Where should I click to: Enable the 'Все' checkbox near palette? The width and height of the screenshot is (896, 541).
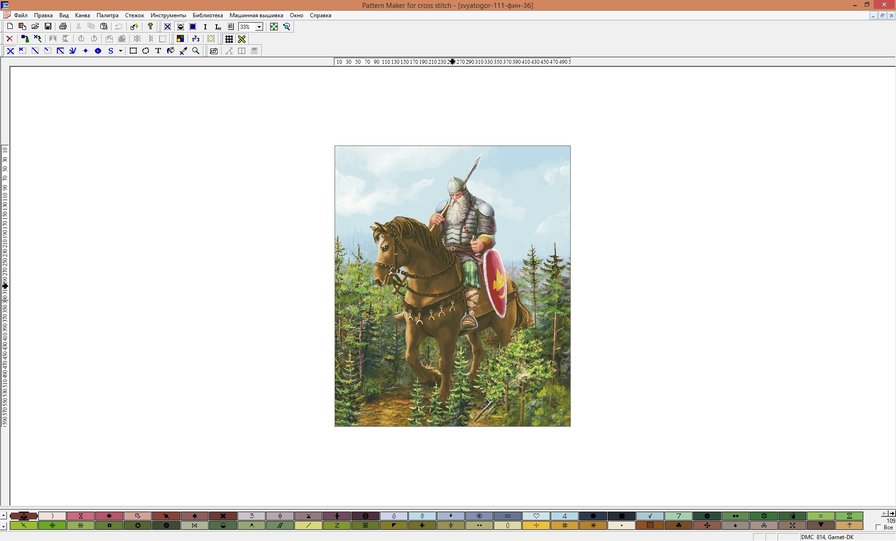pos(879,526)
